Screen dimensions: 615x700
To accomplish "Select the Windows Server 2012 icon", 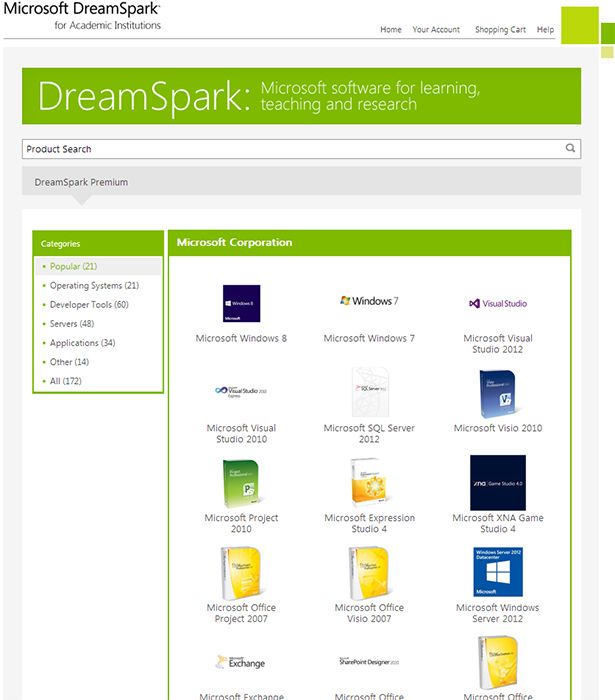I will [x=498, y=572].
